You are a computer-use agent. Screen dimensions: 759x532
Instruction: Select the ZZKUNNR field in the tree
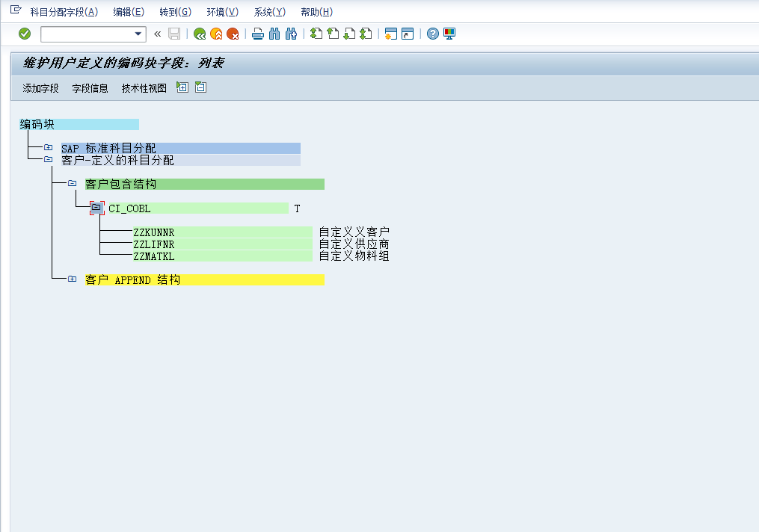point(153,232)
